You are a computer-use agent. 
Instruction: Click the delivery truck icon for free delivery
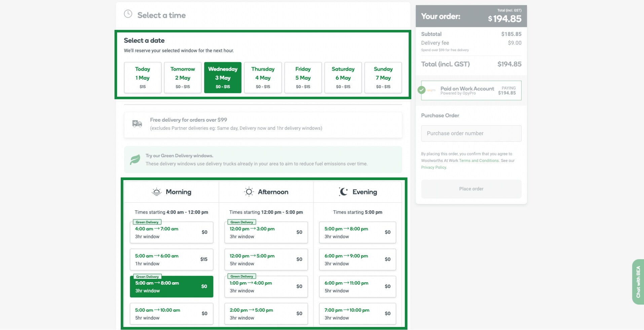pos(137,124)
